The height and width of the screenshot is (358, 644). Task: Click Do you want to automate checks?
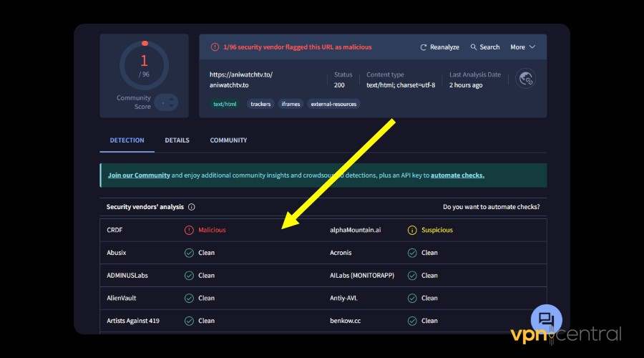pos(491,207)
